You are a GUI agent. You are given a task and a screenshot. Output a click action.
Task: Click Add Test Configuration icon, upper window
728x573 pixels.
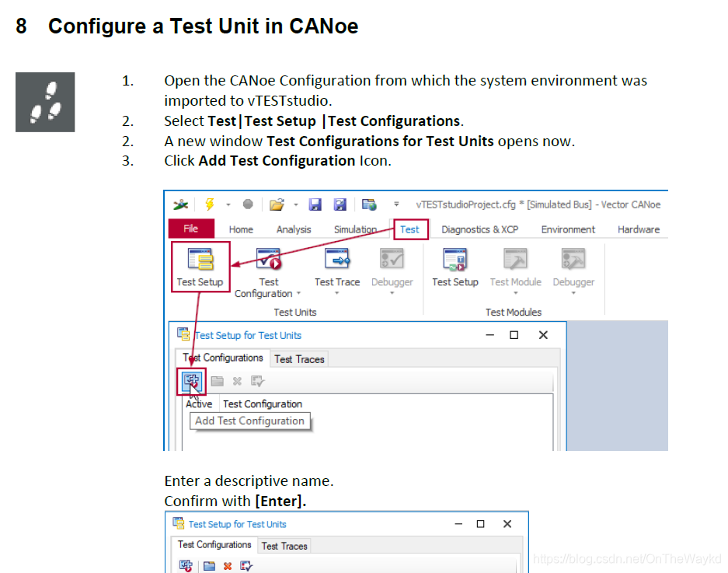pos(191,381)
